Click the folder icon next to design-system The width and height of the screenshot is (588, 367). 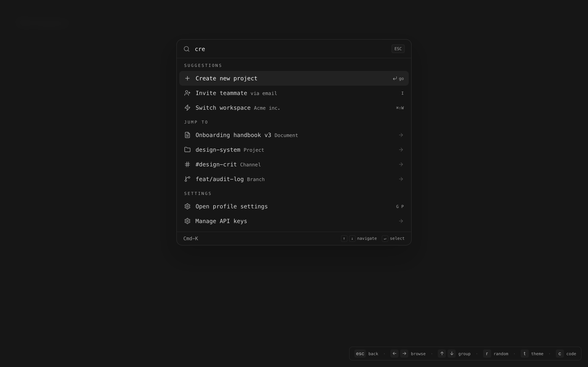(x=187, y=150)
